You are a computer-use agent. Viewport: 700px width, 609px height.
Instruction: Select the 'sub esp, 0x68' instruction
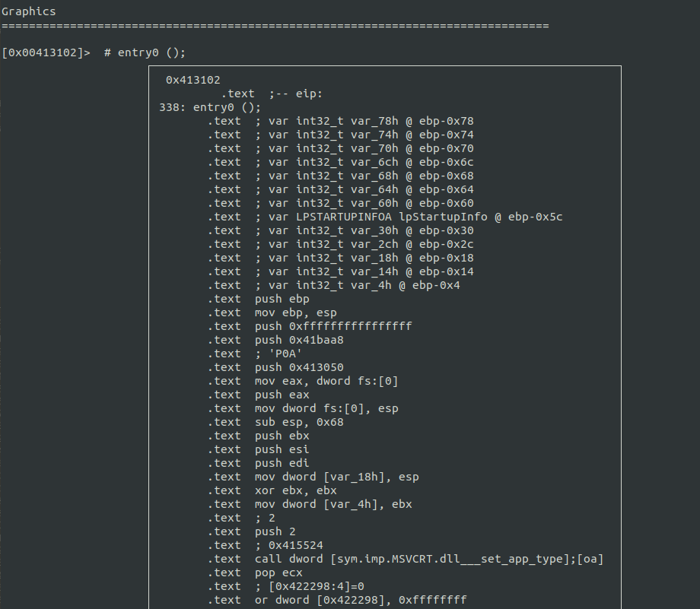coord(299,422)
